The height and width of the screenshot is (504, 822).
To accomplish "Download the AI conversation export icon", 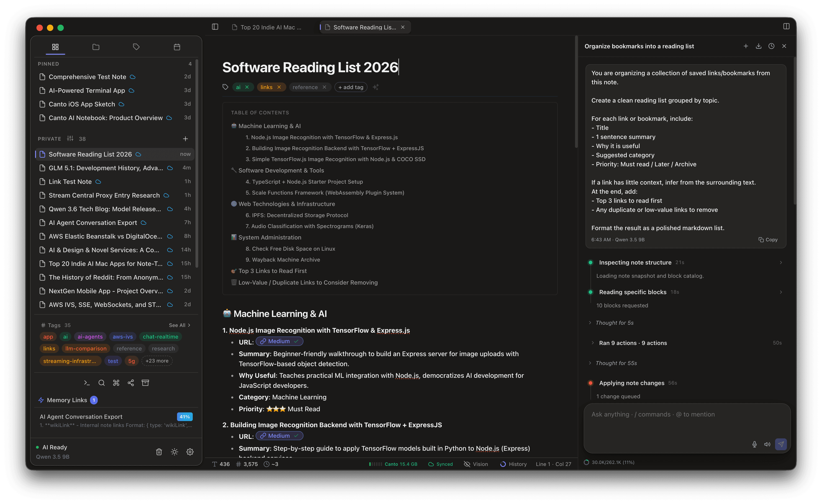I will tap(759, 46).
